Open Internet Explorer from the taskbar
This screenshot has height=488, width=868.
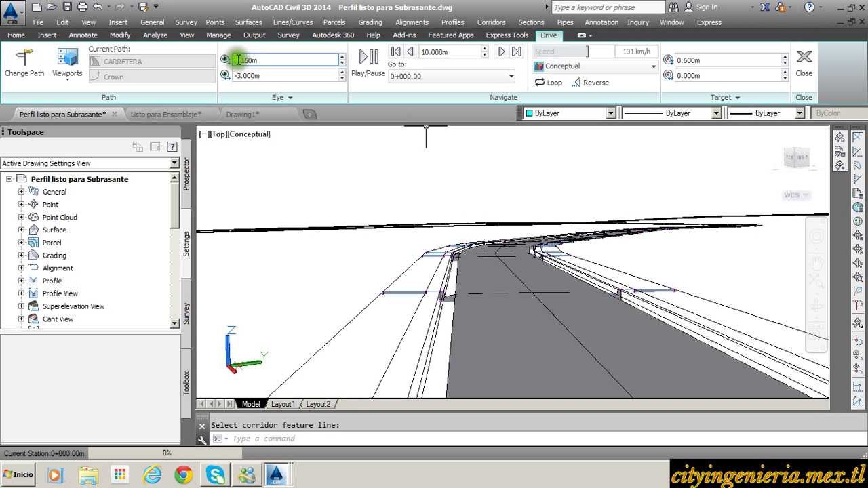152,475
